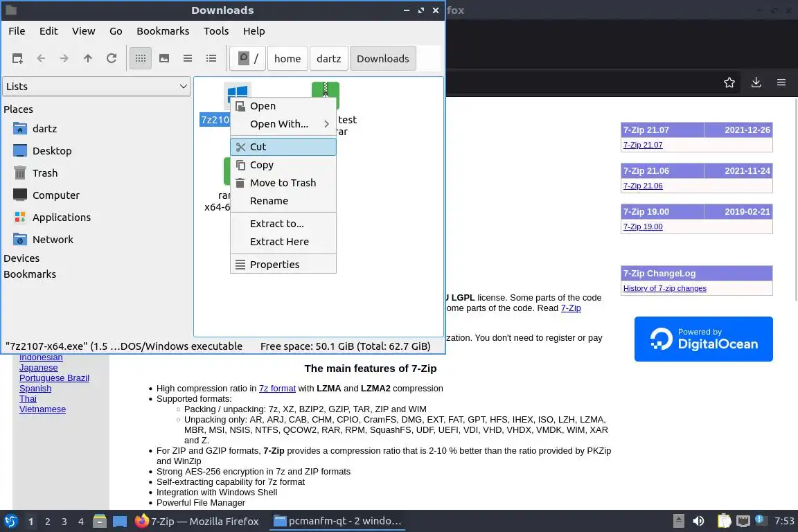Open the View menu
The image size is (798, 532).
(x=83, y=31)
